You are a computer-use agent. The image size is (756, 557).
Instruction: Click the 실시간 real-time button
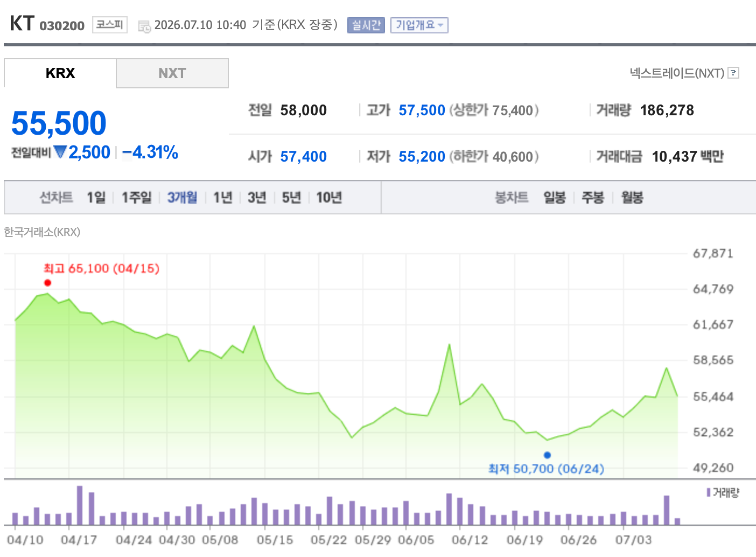pos(366,25)
